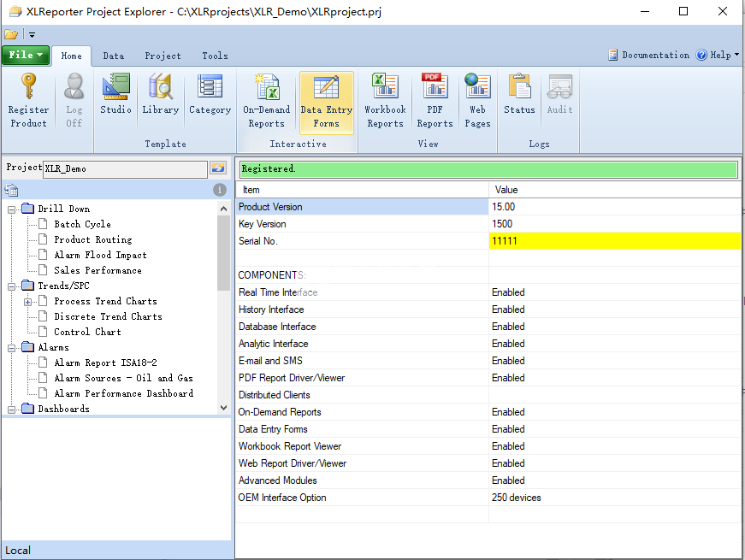Refresh the project with the blue arrow button
745x560 pixels.
pos(218,168)
